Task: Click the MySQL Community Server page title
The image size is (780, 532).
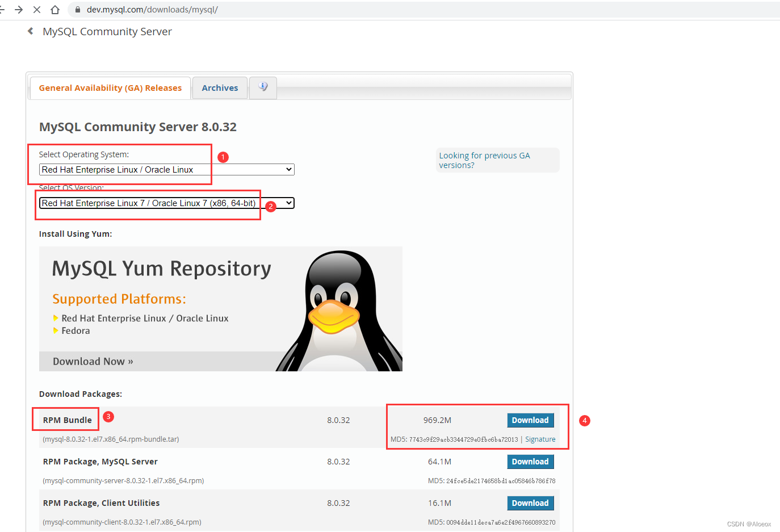Action: pyautogui.click(x=107, y=32)
